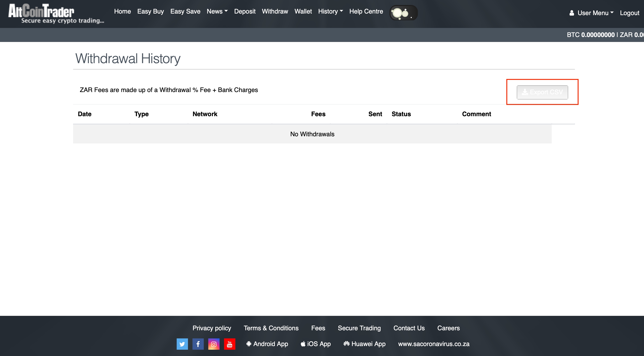Open the YouTube social icon
644x356 pixels.
229,344
